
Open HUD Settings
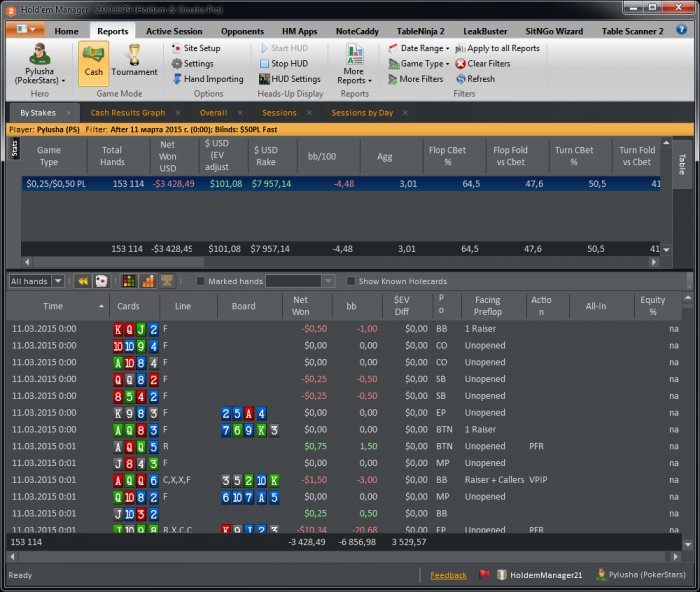click(289, 79)
